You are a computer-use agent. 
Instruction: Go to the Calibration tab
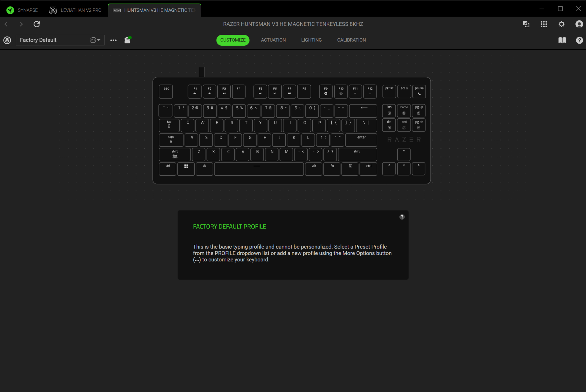point(352,40)
